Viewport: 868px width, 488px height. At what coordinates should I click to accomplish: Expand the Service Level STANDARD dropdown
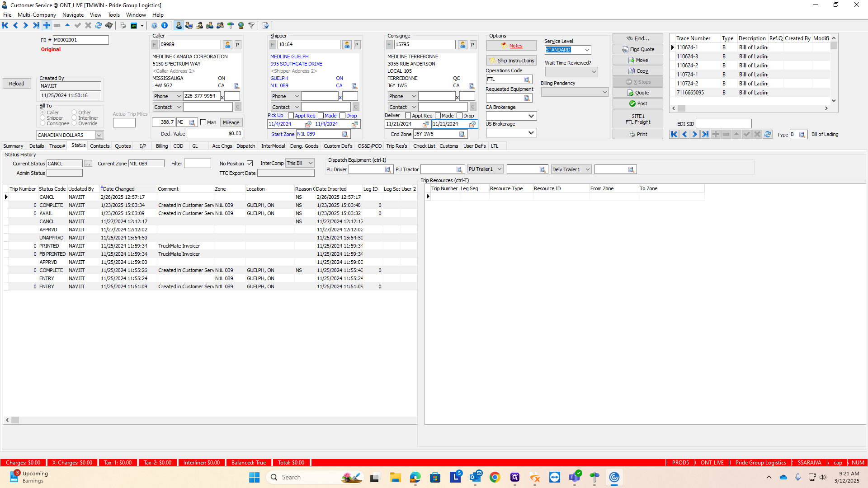click(587, 50)
